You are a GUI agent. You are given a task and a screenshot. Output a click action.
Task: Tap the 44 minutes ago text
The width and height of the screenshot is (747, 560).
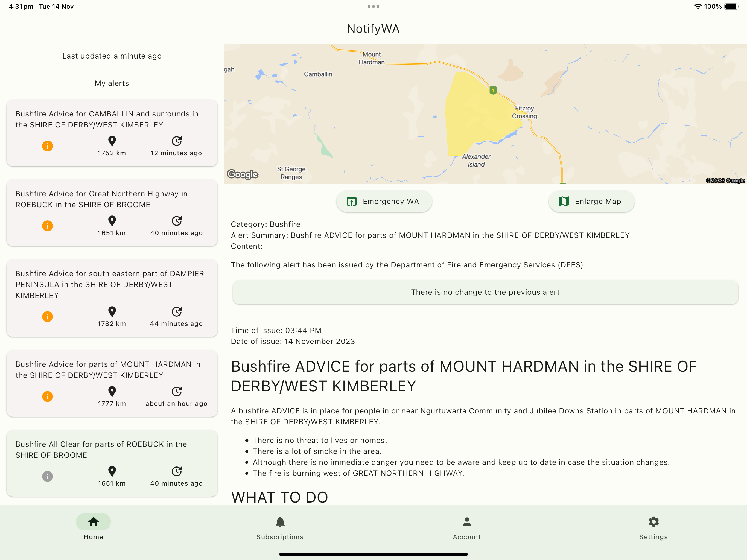176,323
